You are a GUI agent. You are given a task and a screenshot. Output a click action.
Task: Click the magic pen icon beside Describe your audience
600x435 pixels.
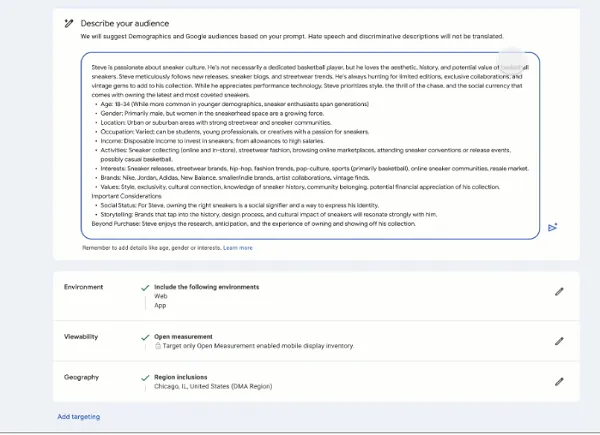pyautogui.click(x=67, y=22)
